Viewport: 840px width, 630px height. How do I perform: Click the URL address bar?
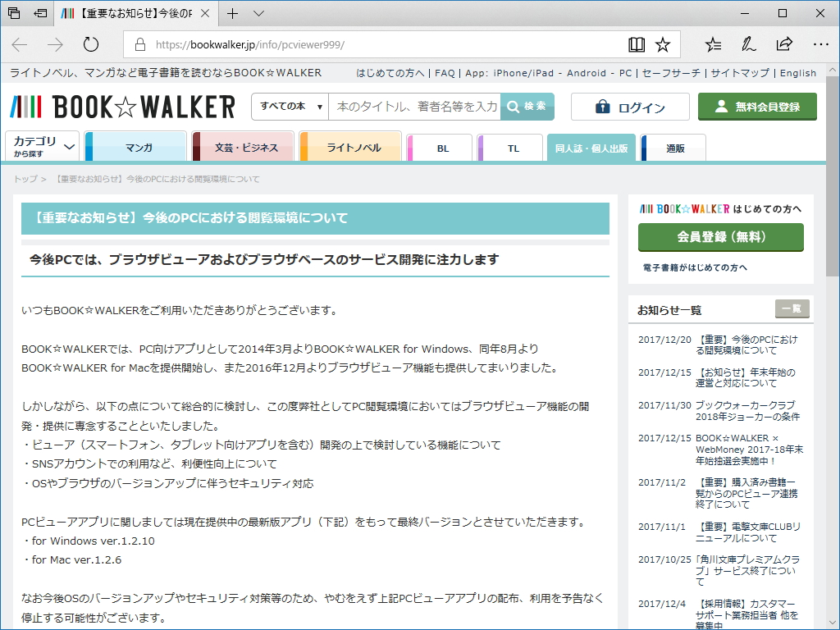375,44
